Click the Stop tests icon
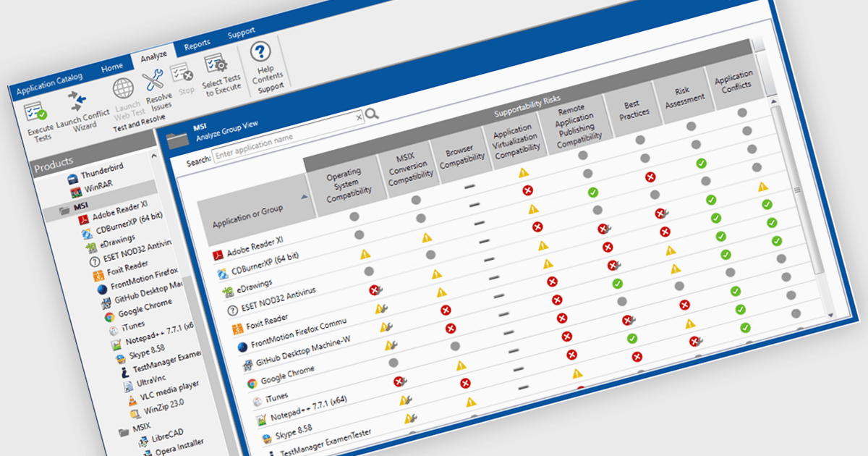 (x=181, y=73)
